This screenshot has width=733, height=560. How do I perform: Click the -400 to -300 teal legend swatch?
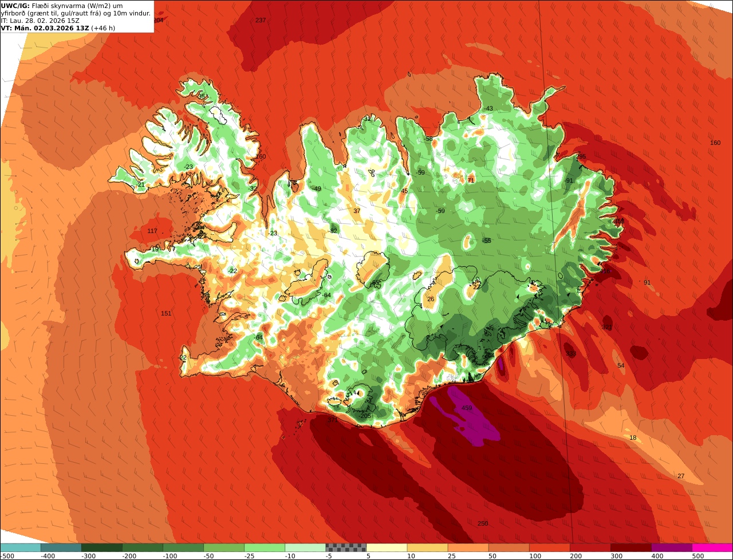coord(61,547)
